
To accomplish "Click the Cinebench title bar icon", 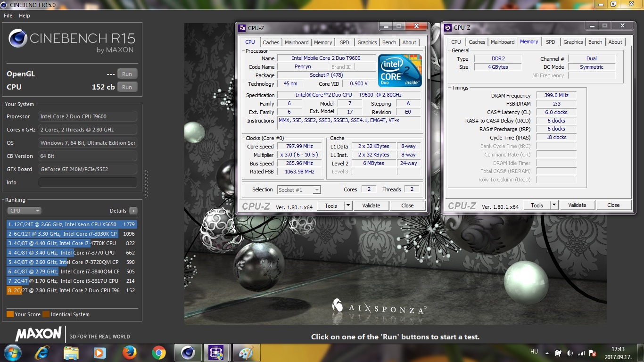I will (x=4, y=4).
